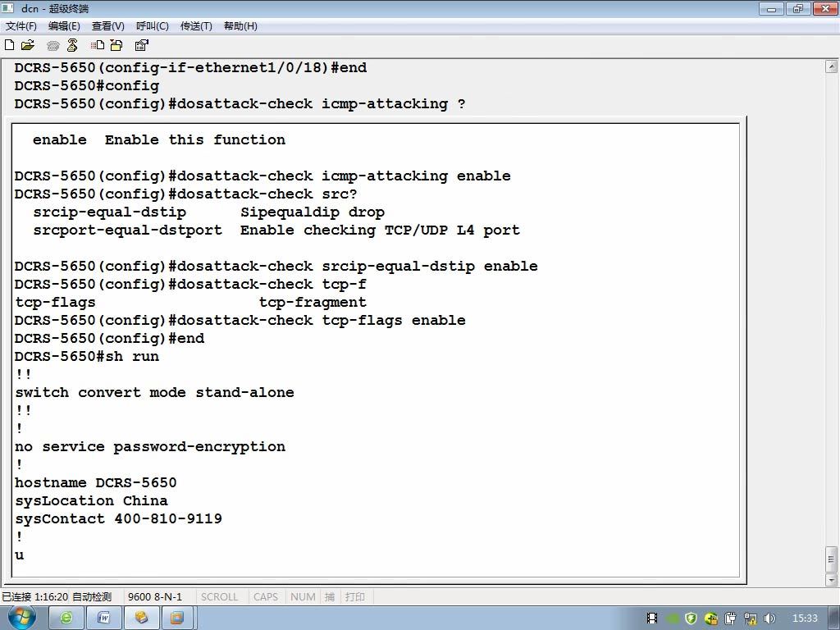Open the Windows Start orb
The width and height of the screenshot is (840, 630).
(21, 618)
